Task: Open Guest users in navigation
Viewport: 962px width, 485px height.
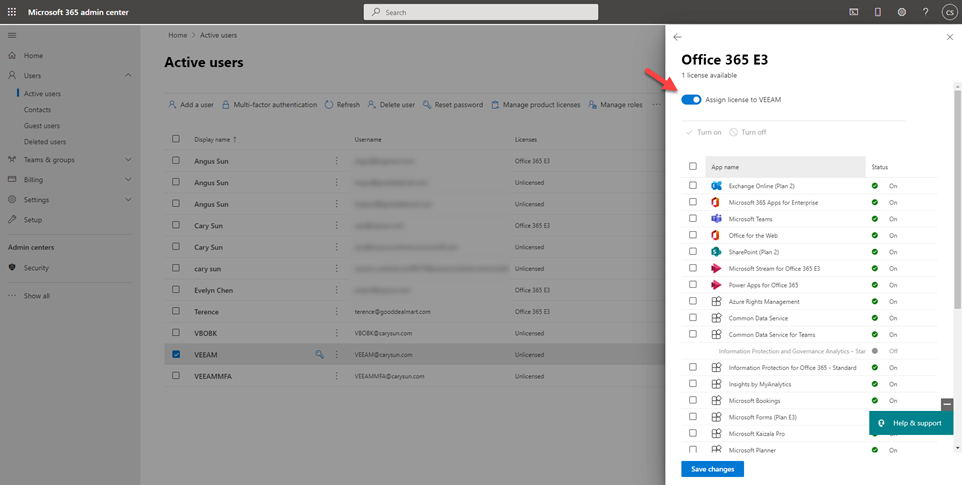Action: 42,126
